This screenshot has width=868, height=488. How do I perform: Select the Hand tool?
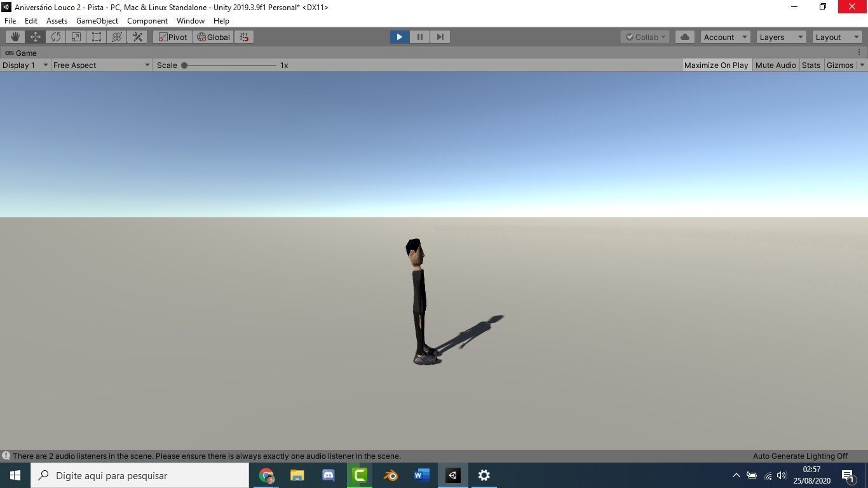point(15,37)
